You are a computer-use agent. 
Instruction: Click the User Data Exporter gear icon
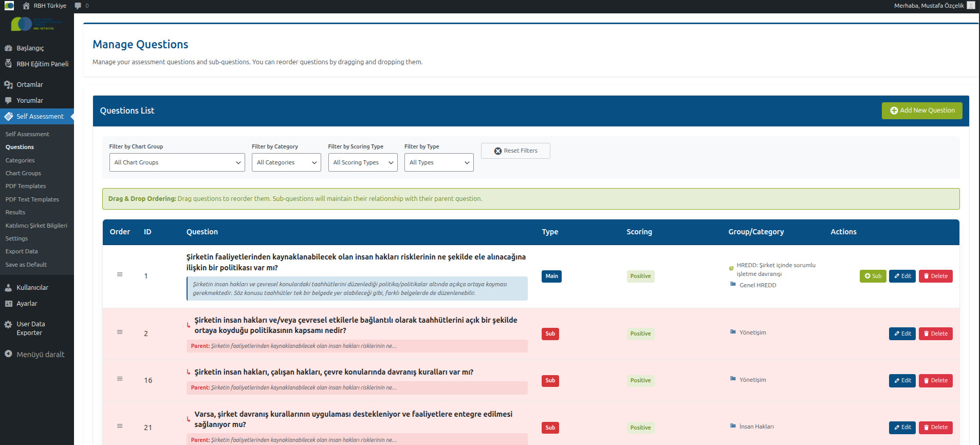pyautogui.click(x=8, y=325)
